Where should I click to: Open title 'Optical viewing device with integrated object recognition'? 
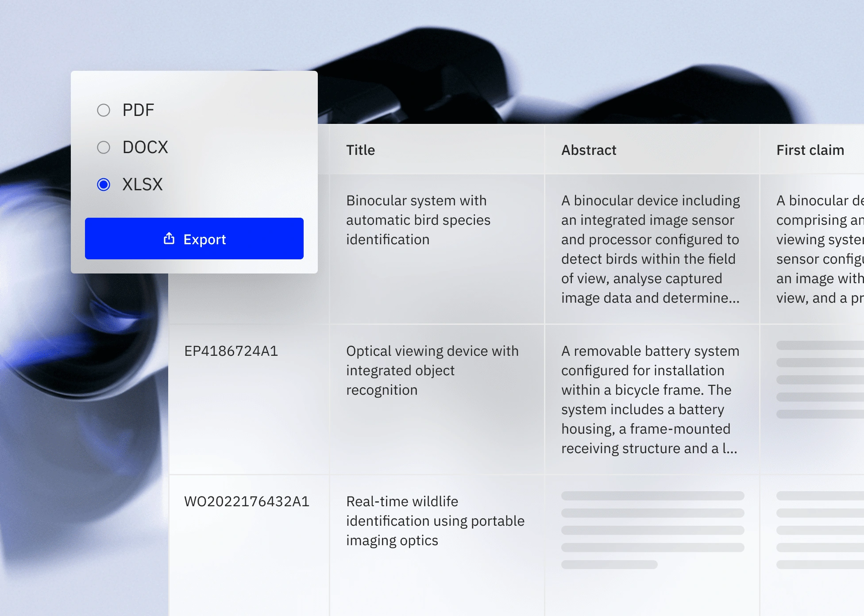click(x=432, y=370)
